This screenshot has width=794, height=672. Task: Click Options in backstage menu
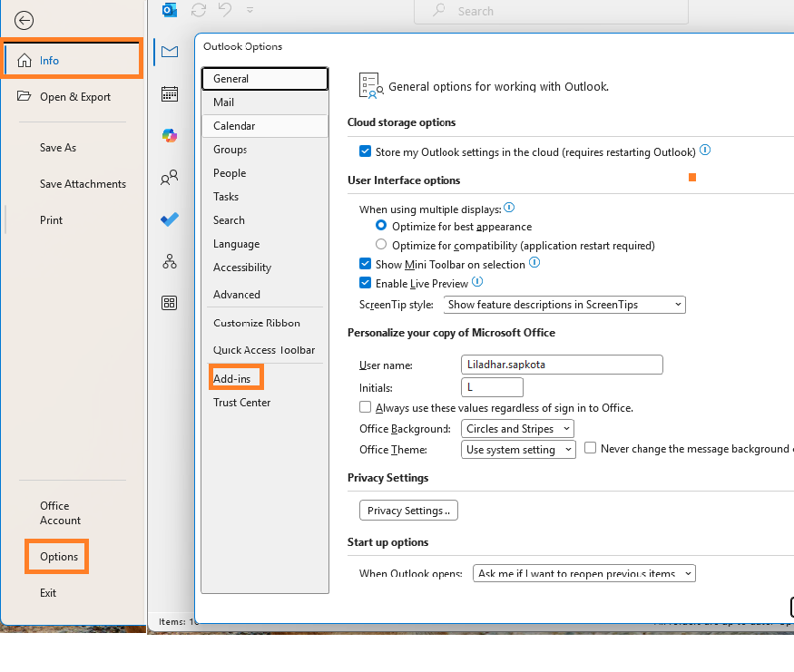[59, 557]
